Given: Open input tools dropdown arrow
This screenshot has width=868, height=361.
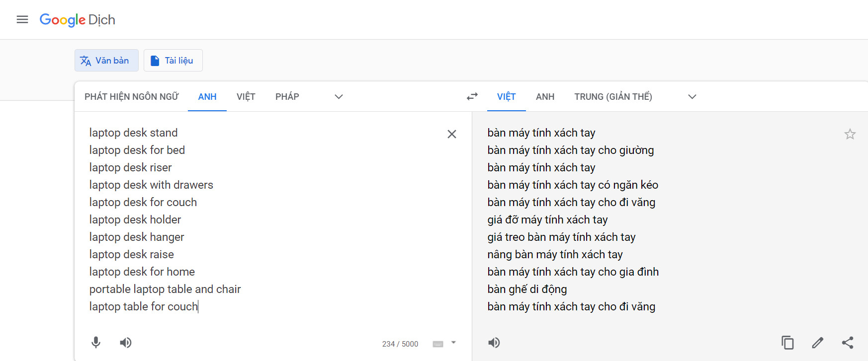Looking at the screenshot, I should click(x=453, y=343).
